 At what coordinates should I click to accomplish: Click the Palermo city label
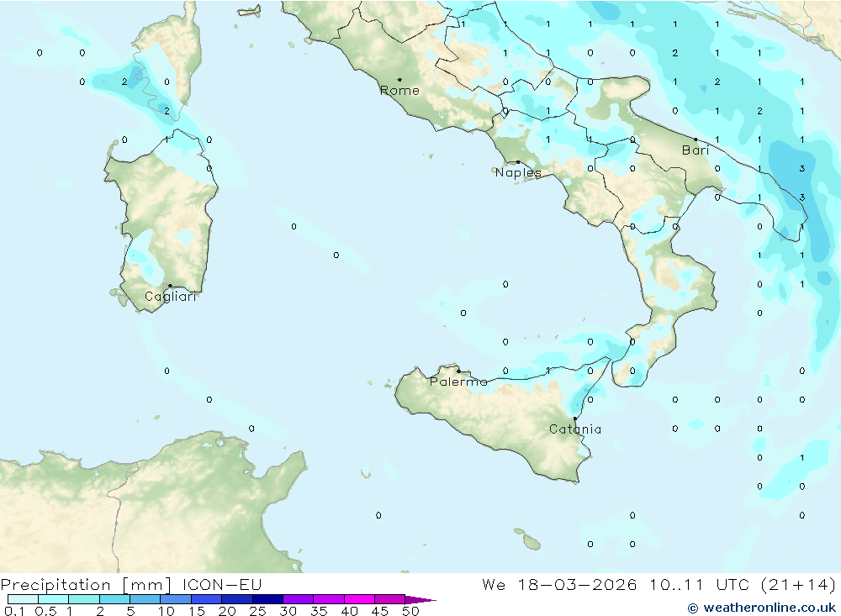point(458,382)
